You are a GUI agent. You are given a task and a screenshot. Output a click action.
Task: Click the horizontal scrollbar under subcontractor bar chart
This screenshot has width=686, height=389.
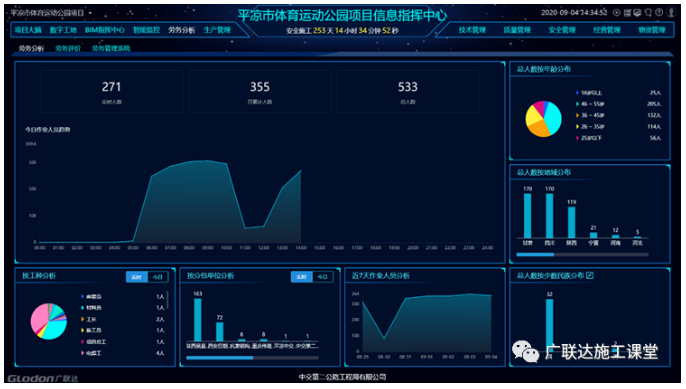pyautogui.click(x=252, y=357)
